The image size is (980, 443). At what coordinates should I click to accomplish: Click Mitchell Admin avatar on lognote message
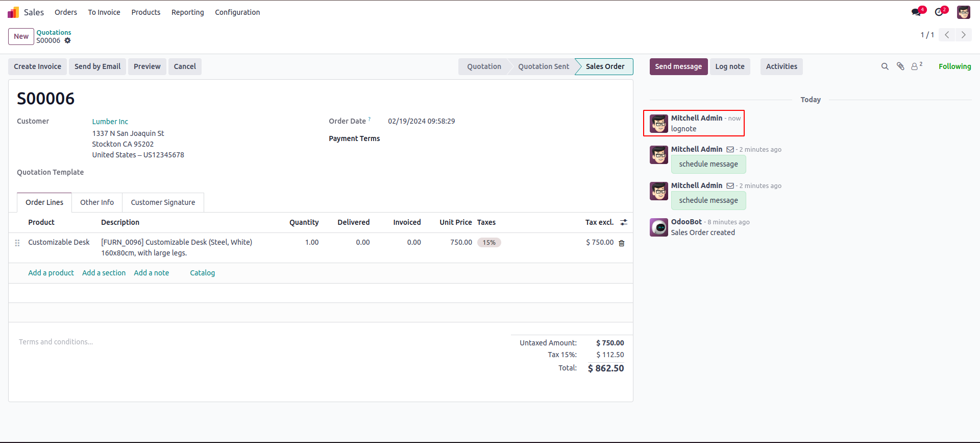(659, 124)
